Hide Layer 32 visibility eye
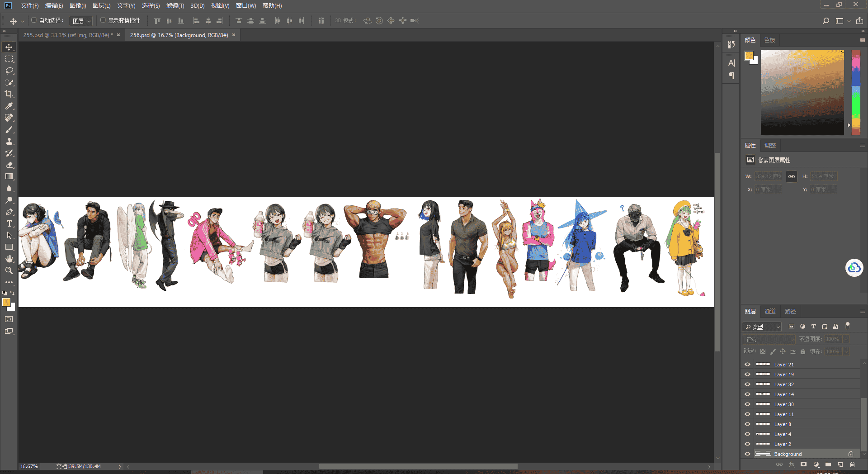The image size is (868, 474). 747,384
